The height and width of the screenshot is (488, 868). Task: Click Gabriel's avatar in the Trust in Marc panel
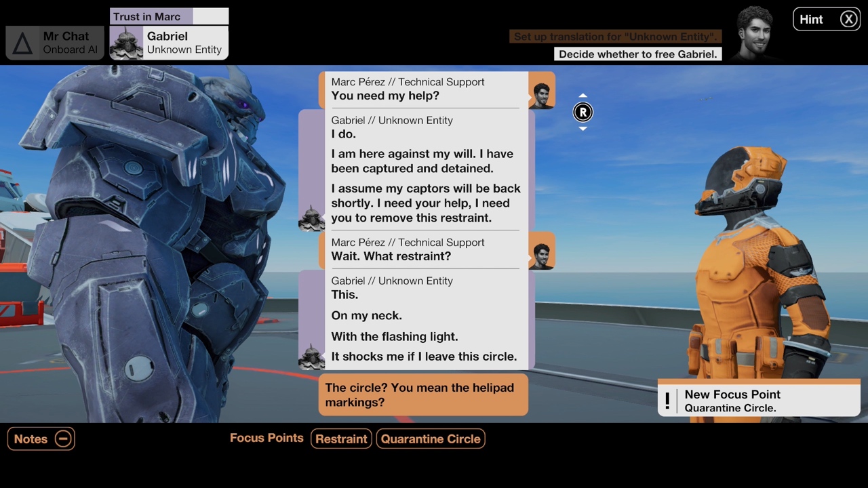(x=126, y=43)
